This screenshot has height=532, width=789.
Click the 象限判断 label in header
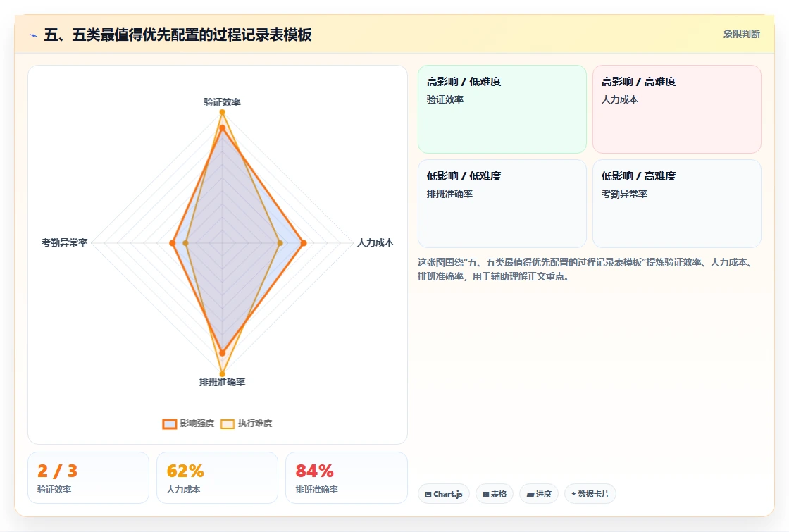pyautogui.click(x=741, y=35)
